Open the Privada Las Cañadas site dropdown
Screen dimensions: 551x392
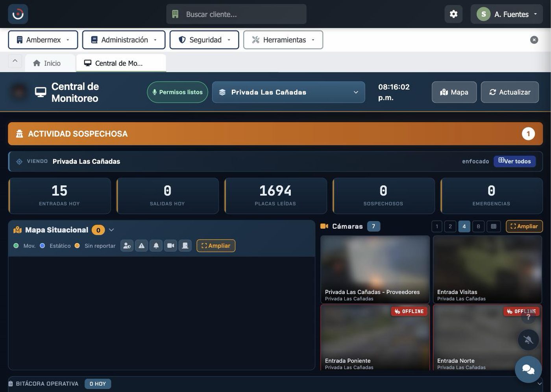pyautogui.click(x=288, y=92)
